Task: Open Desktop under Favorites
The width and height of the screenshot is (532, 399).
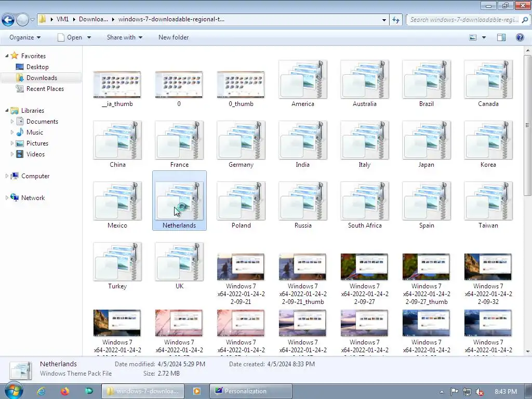Action: pyautogui.click(x=37, y=67)
